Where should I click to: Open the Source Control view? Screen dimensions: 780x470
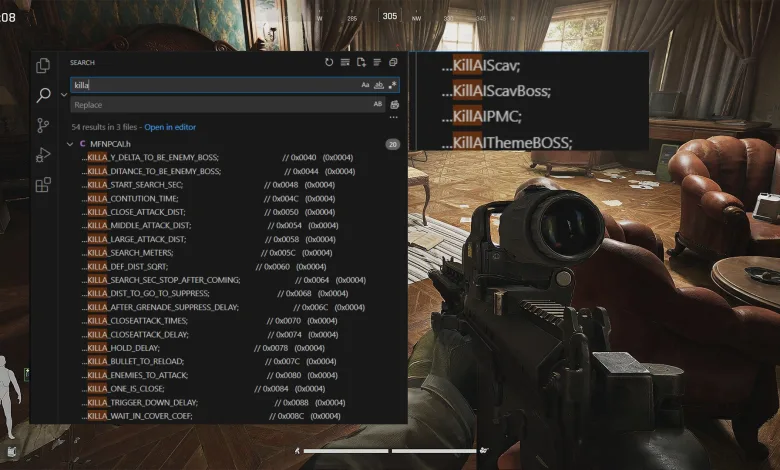[x=43, y=125]
